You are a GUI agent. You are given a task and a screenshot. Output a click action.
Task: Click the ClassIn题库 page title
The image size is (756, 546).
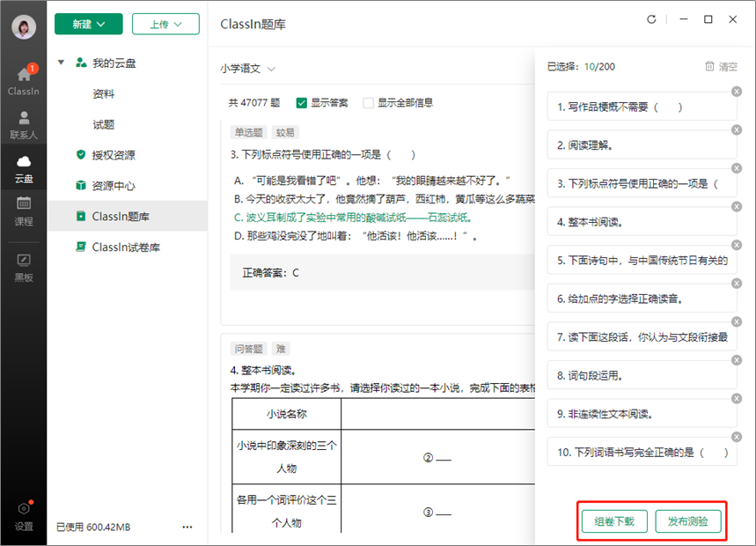tap(253, 24)
